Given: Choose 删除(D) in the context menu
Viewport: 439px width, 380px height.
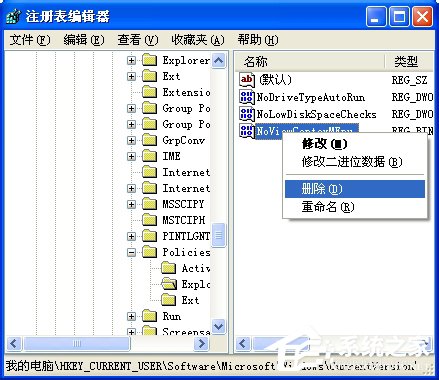Looking at the screenshot, I should coord(355,189).
